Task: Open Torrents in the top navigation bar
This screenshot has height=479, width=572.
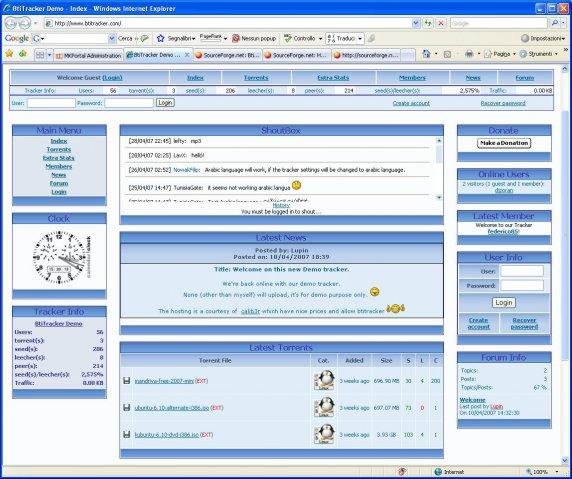Action: (x=256, y=78)
